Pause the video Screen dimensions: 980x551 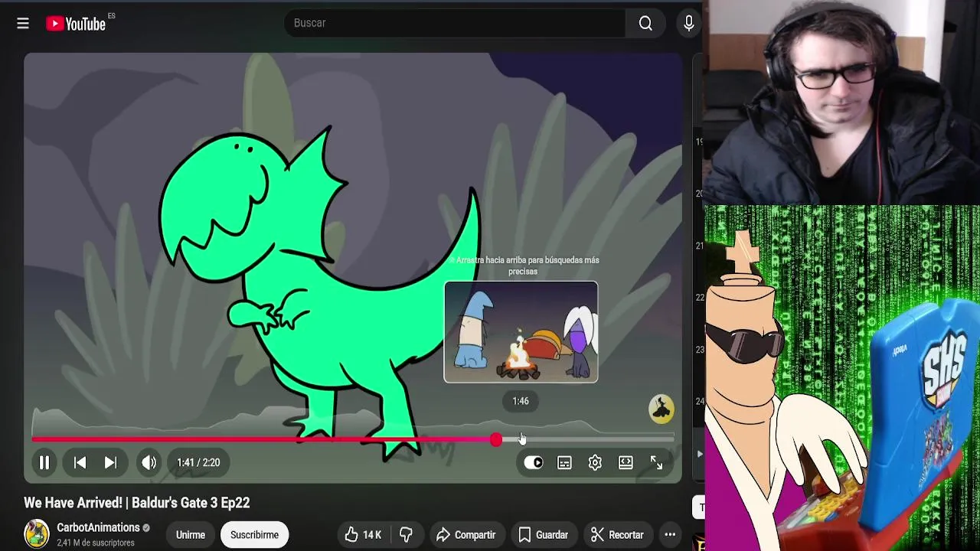(x=44, y=462)
